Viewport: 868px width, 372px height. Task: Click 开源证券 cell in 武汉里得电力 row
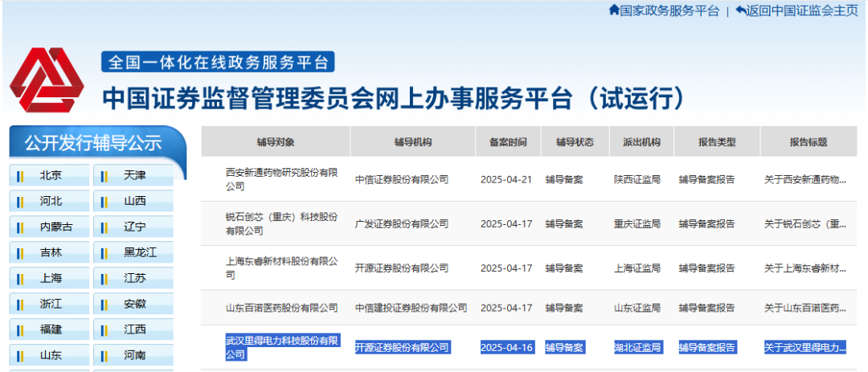click(402, 348)
